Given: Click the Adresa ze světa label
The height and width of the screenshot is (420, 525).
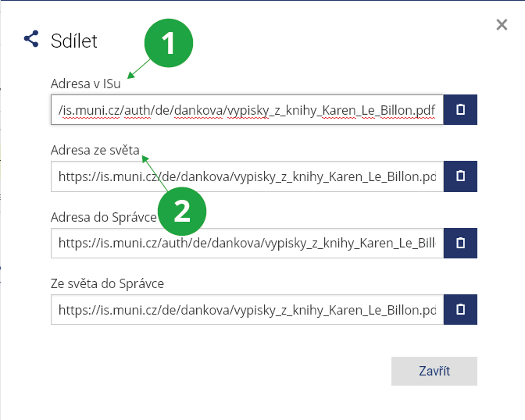Looking at the screenshot, I should pyautogui.click(x=95, y=150).
